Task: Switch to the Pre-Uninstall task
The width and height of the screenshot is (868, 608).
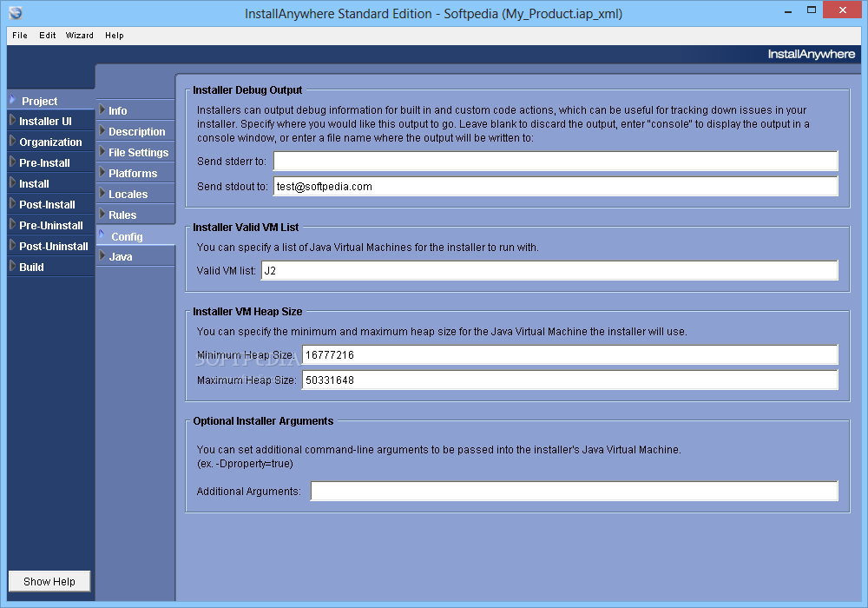Action: tap(51, 225)
